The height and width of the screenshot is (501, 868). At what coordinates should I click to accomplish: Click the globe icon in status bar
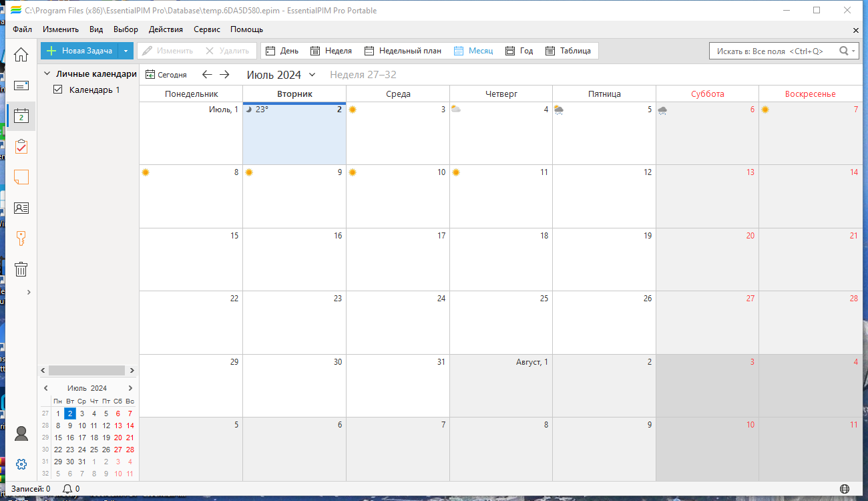pyautogui.click(x=845, y=489)
